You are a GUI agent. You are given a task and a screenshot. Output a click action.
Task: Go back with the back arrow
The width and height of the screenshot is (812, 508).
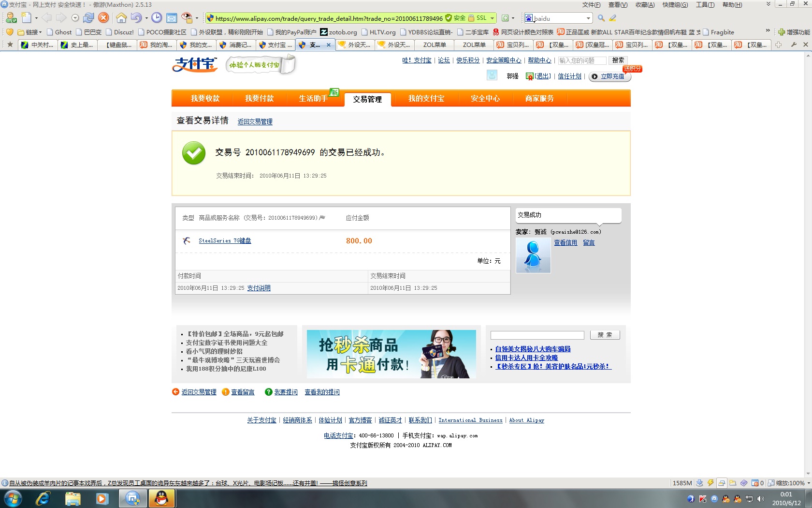click(46, 18)
